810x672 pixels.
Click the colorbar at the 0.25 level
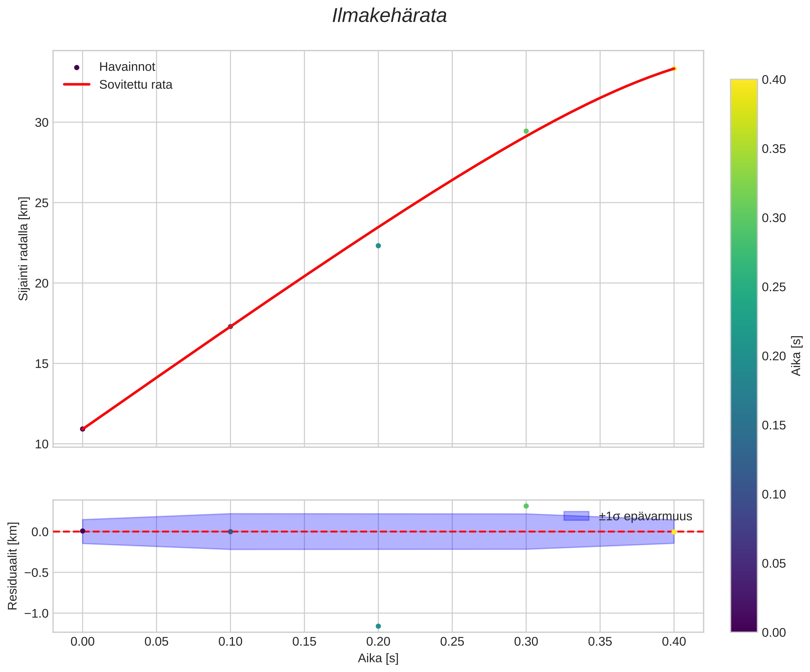pyautogui.click(x=744, y=287)
